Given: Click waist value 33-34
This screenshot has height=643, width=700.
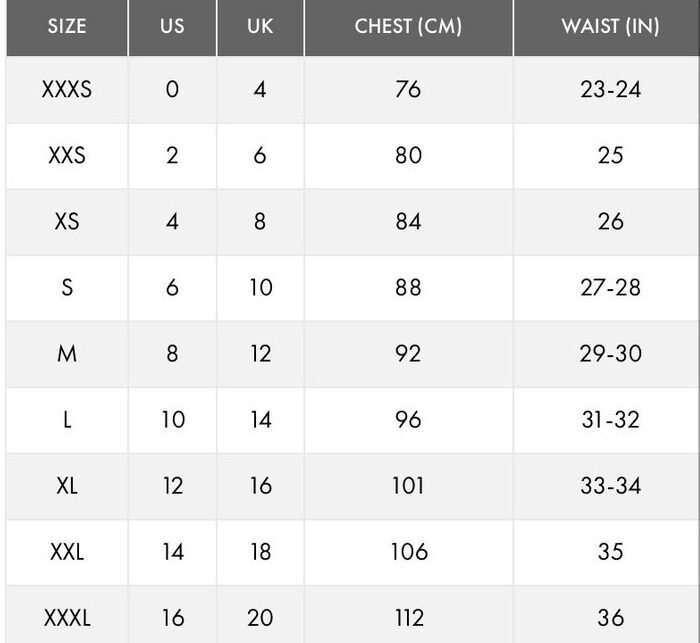Looking at the screenshot, I should click(x=610, y=486).
